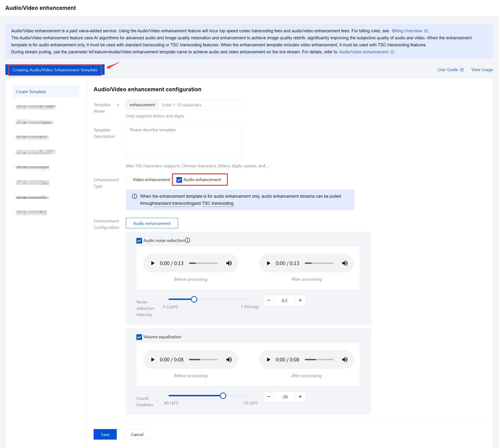This screenshot has width=499, height=448.
Task: Select Create Template in the sidebar
Action: pyautogui.click(x=31, y=91)
